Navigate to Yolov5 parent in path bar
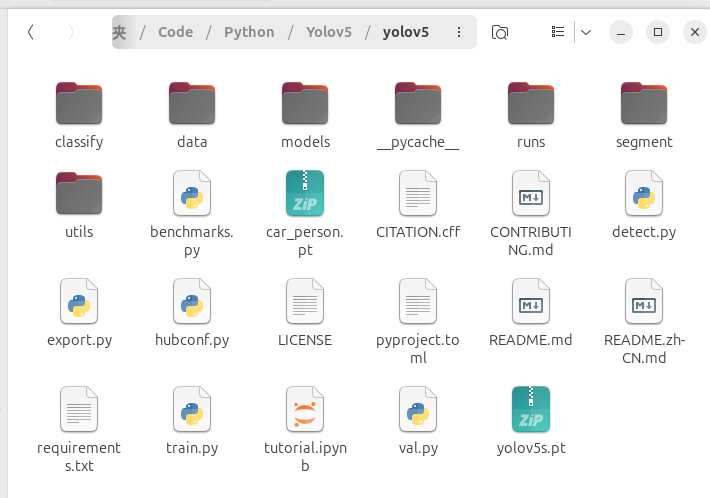 click(x=329, y=32)
